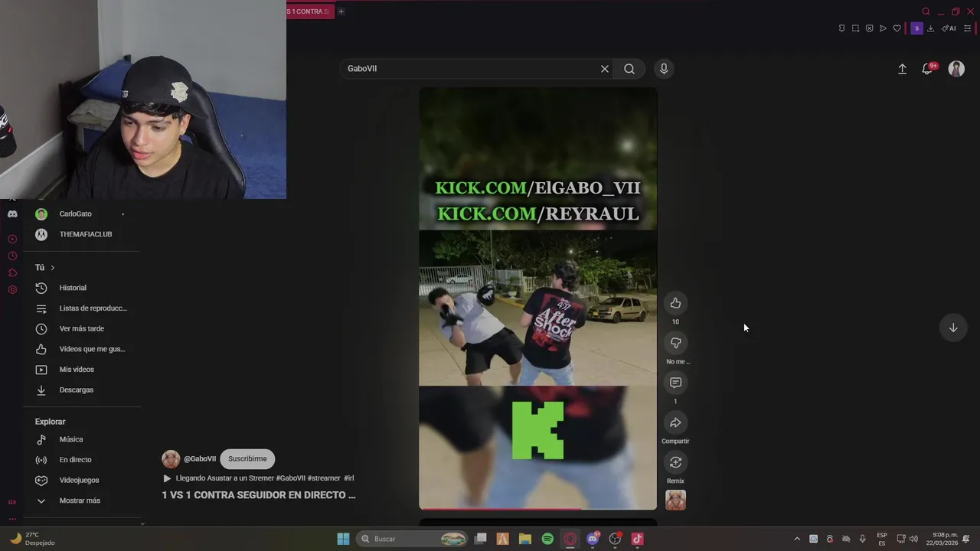Seek on the Short's red progress bar
Image resolution: width=980 pixels, height=551 pixels.
tap(537, 509)
